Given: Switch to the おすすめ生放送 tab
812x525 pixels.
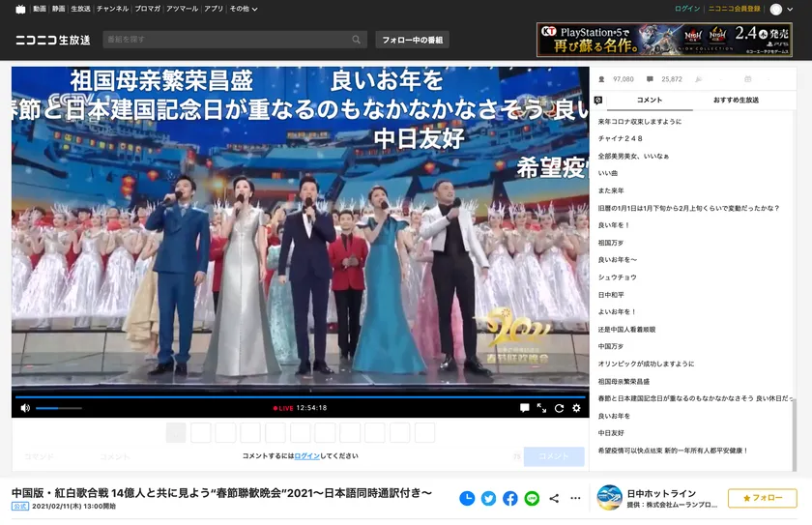Looking at the screenshot, I should (x=736, y=101).
